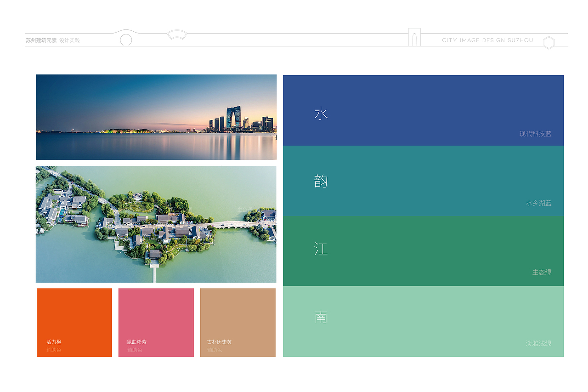Select the orange 活力橙 swatch
This screenshot has height=392, width=588.
[x=74, y=323]
